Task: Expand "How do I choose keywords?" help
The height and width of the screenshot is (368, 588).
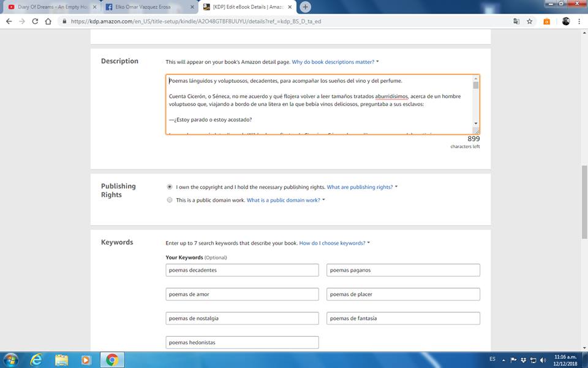Action: 333,243
